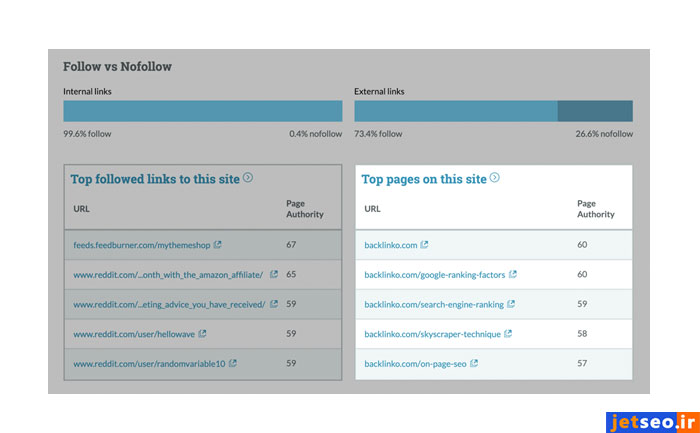Open external icon beside reddit.com/user/randomvariable10
Screen dimensions: 700x433
(233, 363)
